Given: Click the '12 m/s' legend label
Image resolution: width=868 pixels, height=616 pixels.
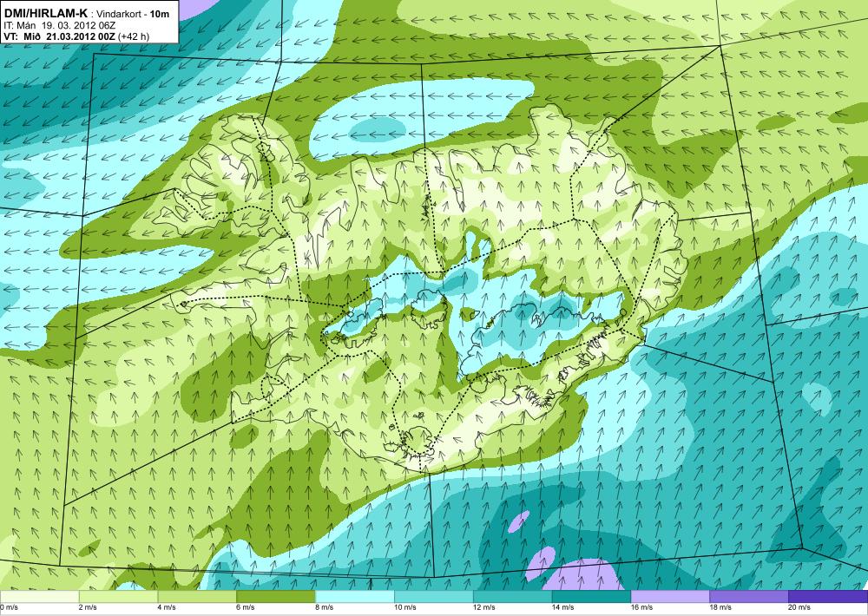Looking at the screenshot, I should [x=484, y=607].
